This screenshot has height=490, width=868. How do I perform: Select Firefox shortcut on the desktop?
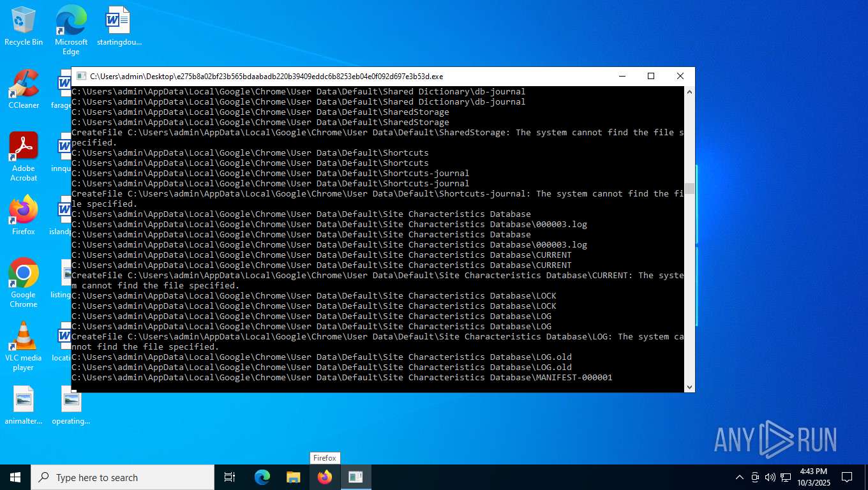24,215
